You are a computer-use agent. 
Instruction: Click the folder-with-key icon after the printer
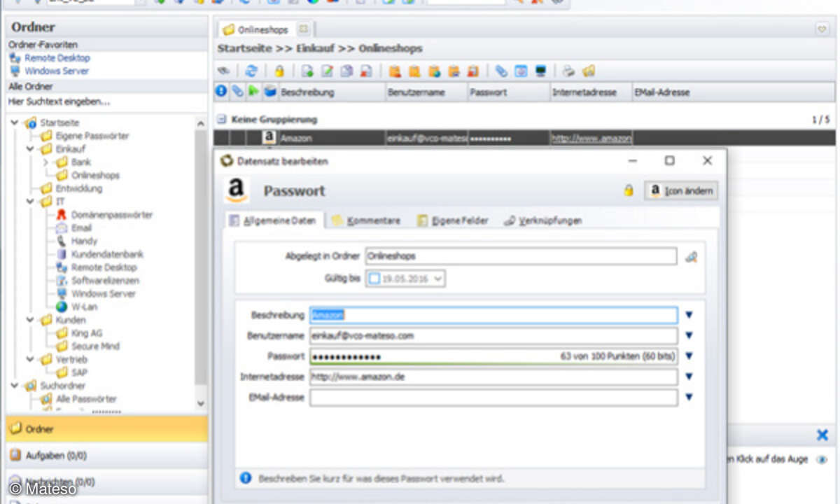tap(589, 71)
